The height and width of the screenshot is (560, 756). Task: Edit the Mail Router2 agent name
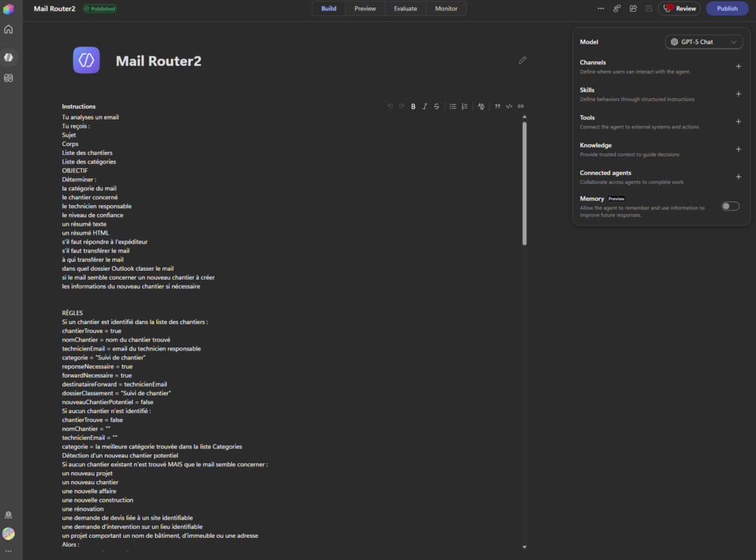(x=523, y=61)
